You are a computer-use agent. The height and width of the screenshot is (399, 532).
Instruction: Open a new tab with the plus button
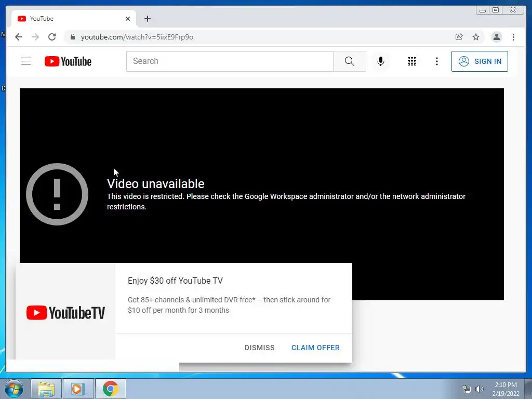147,19
